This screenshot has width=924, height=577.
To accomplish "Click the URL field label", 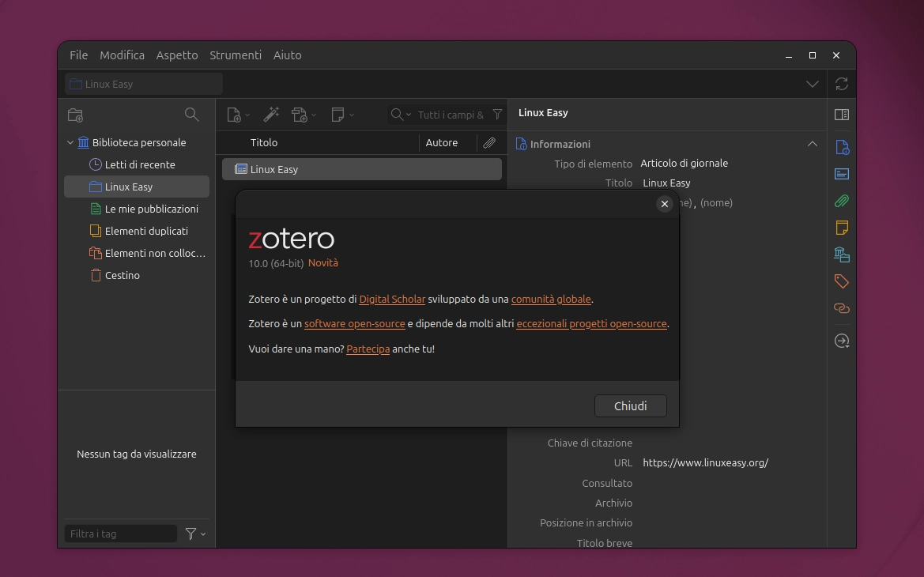I will click(x=623, y=463).
